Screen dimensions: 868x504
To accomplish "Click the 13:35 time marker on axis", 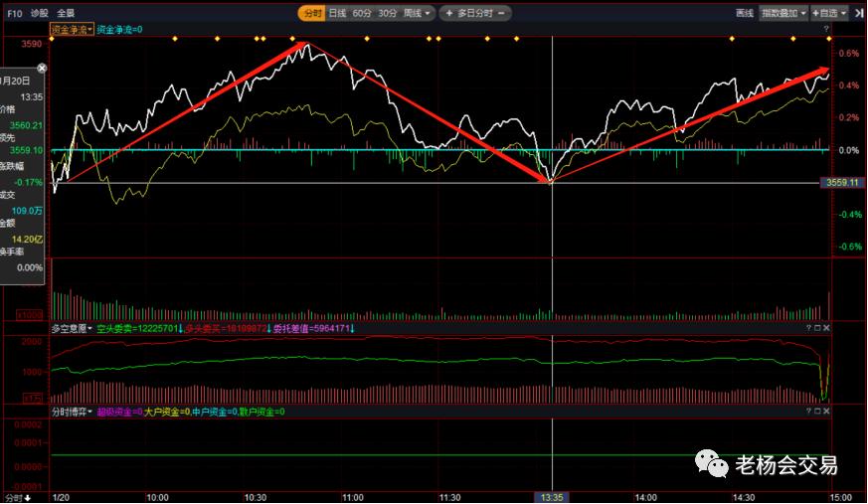I will click(x=551, y=496).
